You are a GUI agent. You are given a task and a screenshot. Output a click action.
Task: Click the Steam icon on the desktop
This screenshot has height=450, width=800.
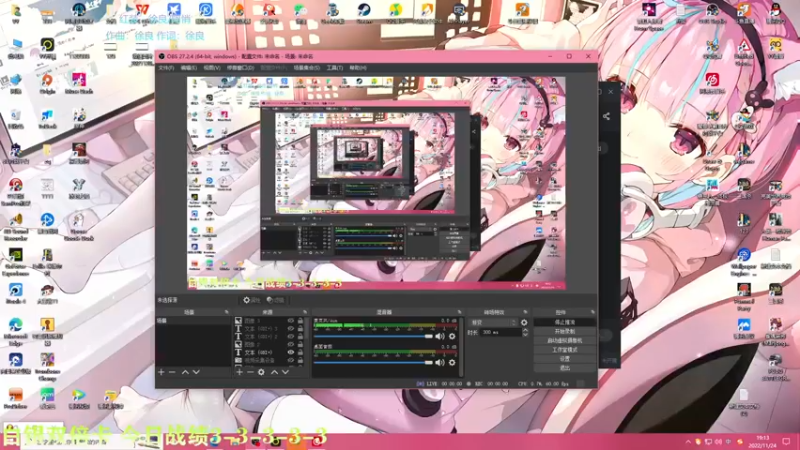pos(364,13)
